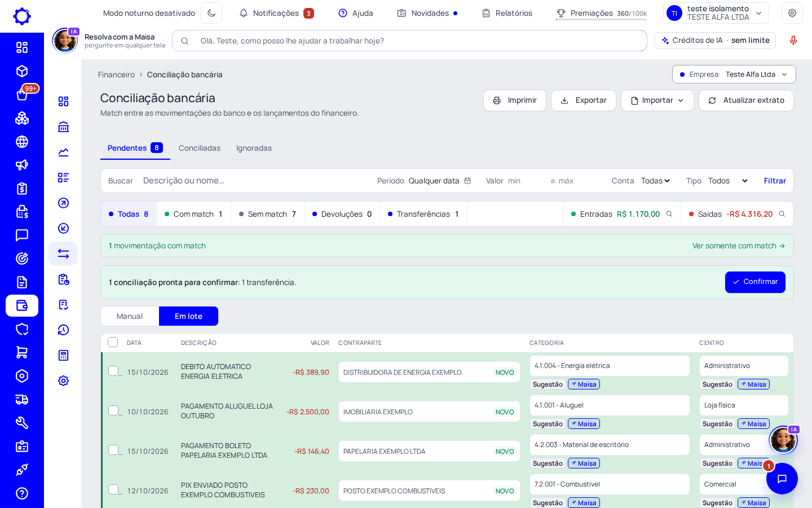Open the Empresa Teste Alfa Ltda dropdown
Screen dimensions: 812x508
[734, 75]
